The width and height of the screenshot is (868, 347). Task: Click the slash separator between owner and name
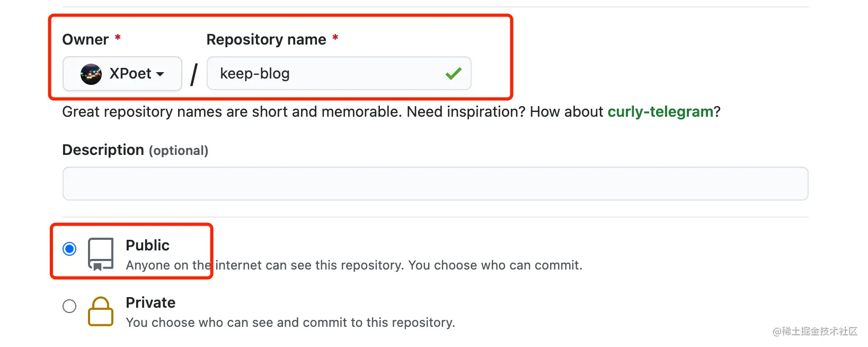tap(194, 74)
